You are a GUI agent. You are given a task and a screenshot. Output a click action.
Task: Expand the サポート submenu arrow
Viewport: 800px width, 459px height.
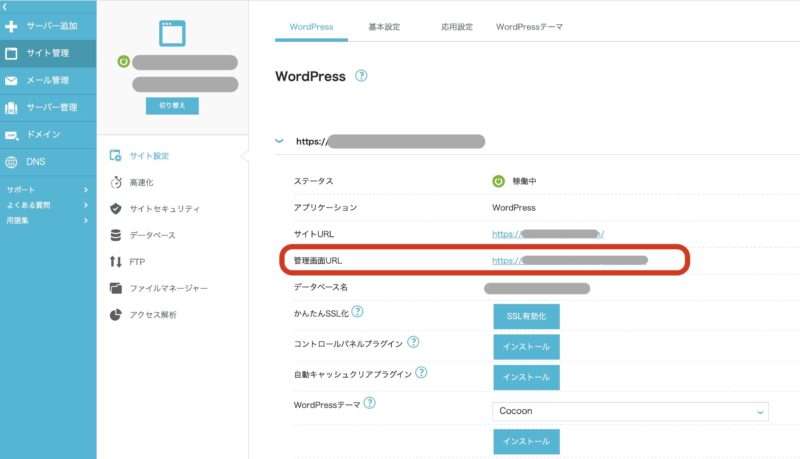coord(86,190)
